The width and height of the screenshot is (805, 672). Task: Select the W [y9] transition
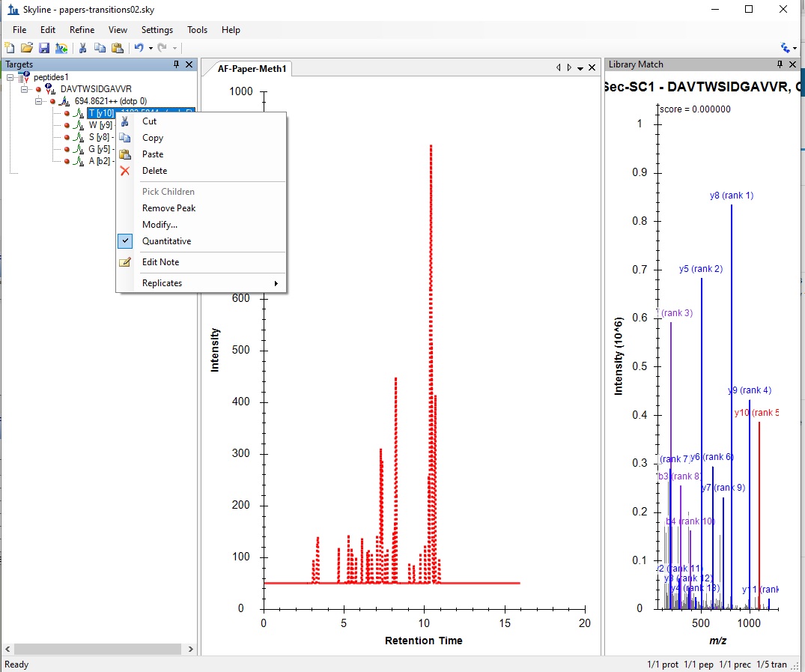[100, 125]
